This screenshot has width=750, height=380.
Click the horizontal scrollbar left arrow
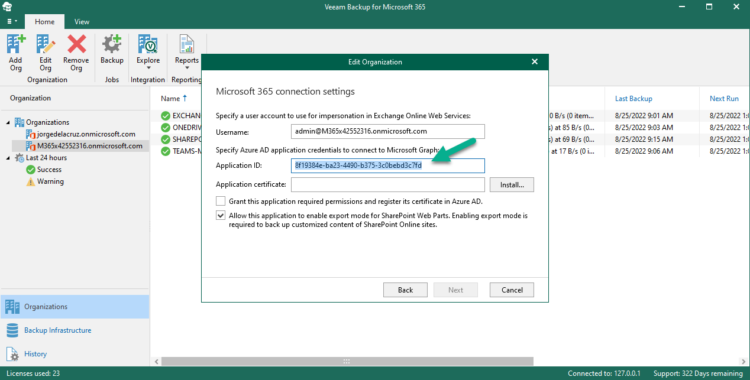click(x=157, y=362)
